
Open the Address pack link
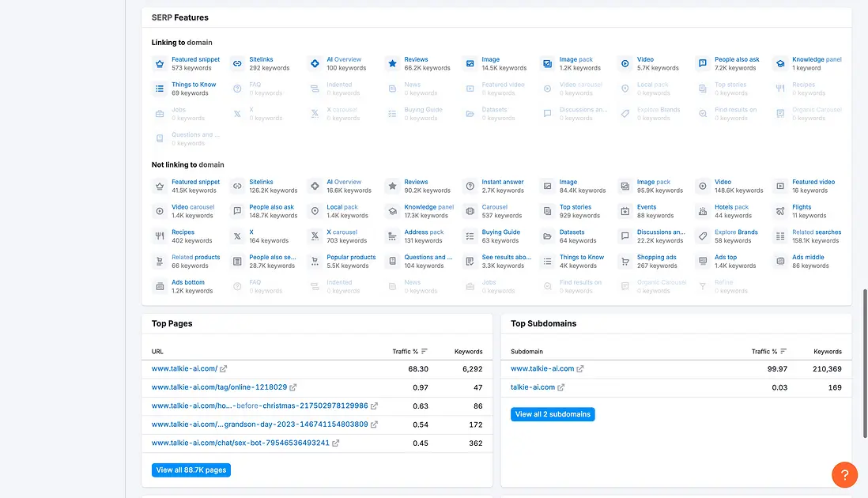coord(424,232)
